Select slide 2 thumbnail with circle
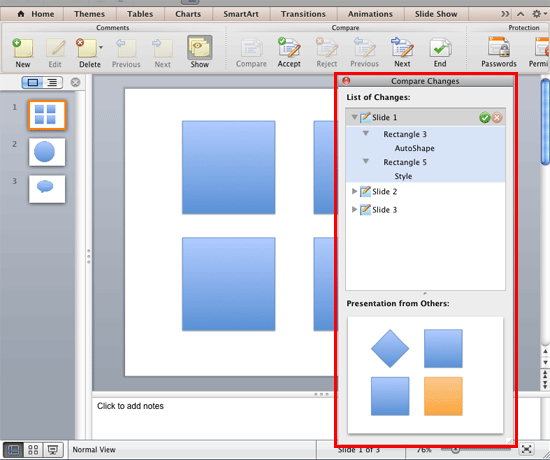The width and height of the screenshot is (550, 460). click(47, 152)
